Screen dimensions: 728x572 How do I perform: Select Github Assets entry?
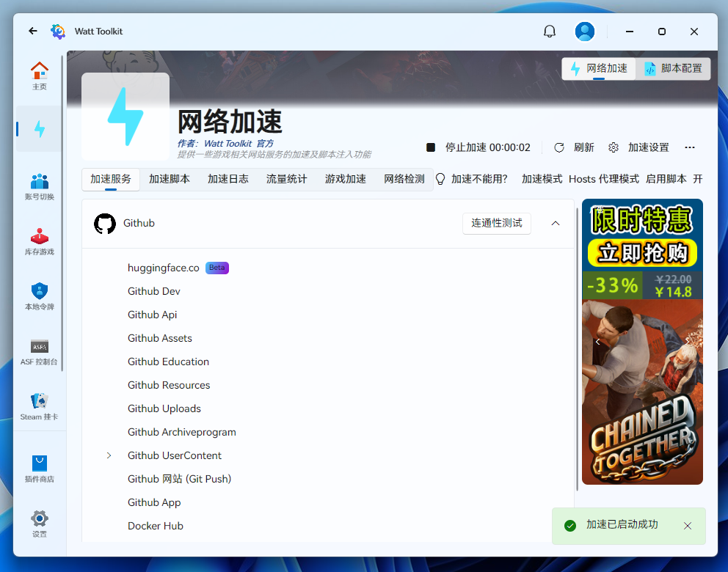[x=160, y=338]
